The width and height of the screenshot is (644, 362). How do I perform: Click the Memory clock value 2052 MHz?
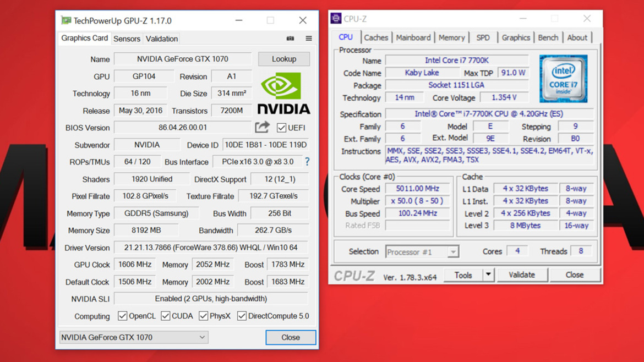[x=212, y=264]
